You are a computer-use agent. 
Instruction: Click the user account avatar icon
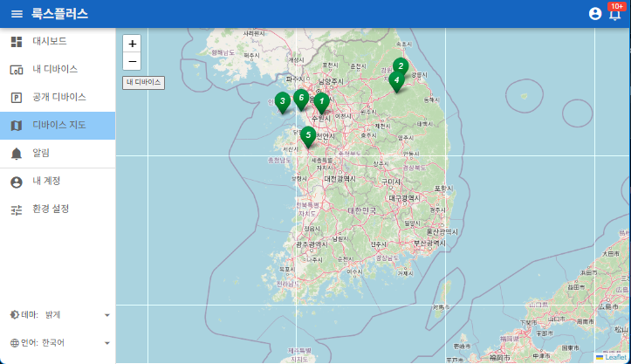coord(595,14)
